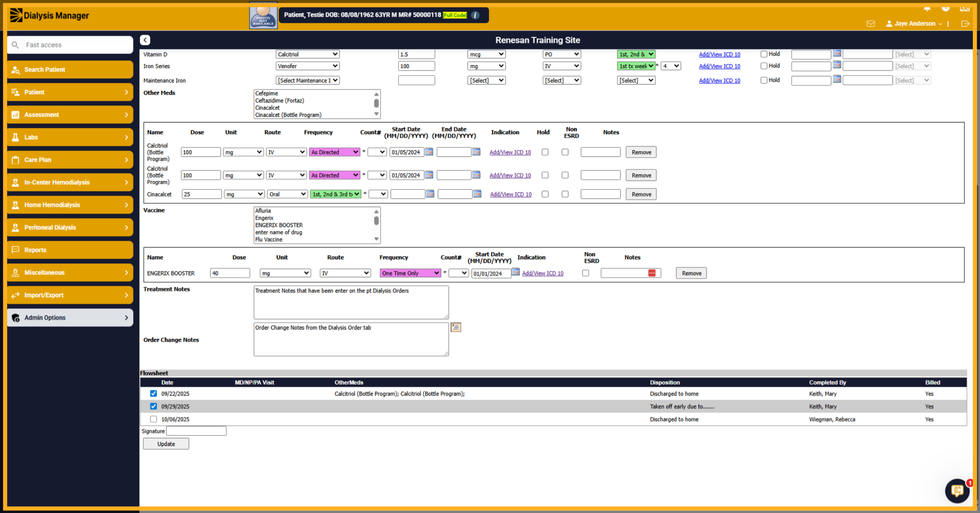Image resolution: width=980 pixels, height=513 pixels.
Task: Open the chat support bubble icon
Action: tap(957, 491)
